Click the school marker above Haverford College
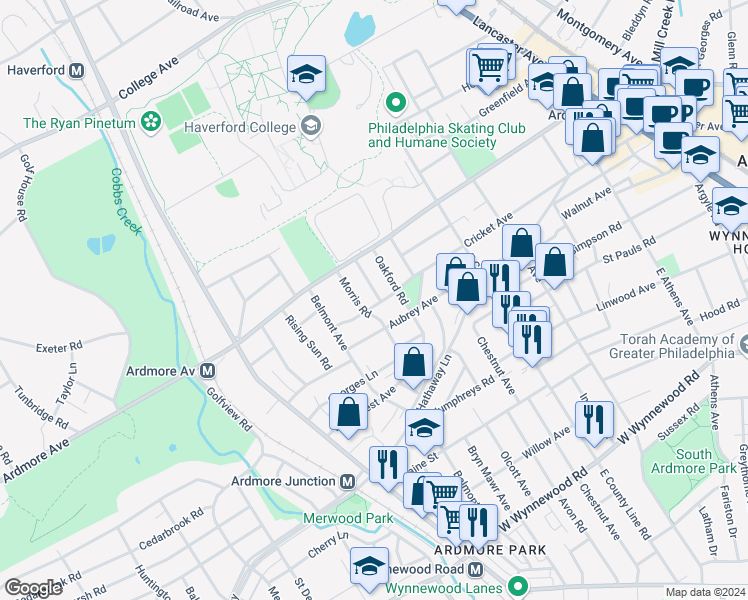748x600 pixels. pyautogui.click(x=306, y=75)
